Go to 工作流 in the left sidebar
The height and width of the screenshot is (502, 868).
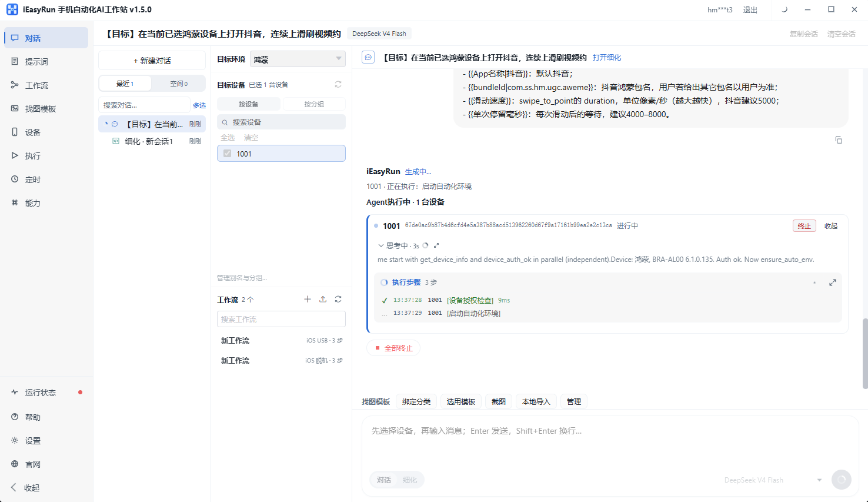[x=46, y=85]
